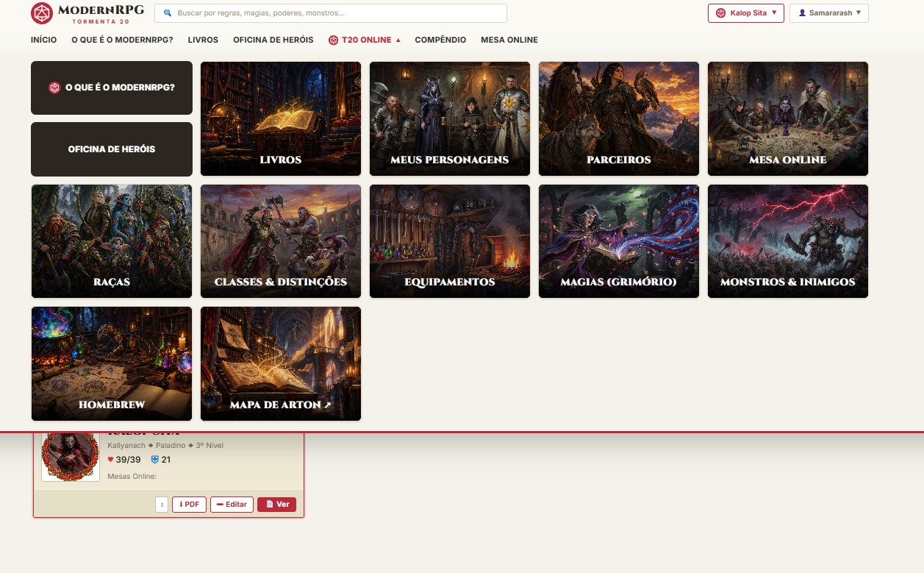Screen dimensions: 924x573
Task: Open the O QUE É O MODERNRPG? nav item
Action: click(122, 40)
